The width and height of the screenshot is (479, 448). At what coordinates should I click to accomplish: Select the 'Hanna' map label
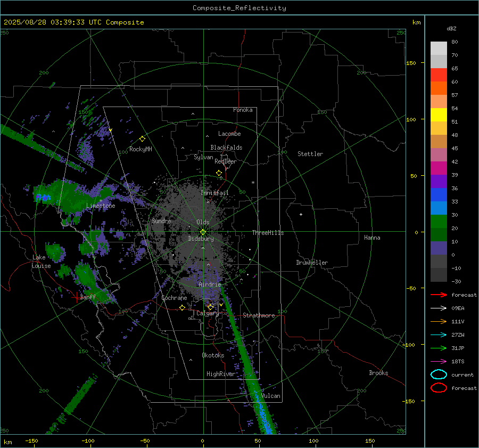pos(372,238)
